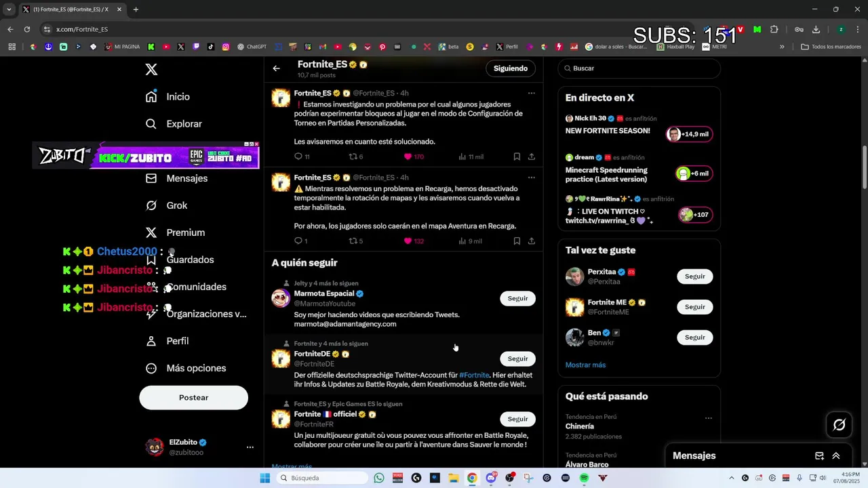868x488 pixels.
Task: Bookmark the torneo bloqueos tweet
Action: [517, 157]
